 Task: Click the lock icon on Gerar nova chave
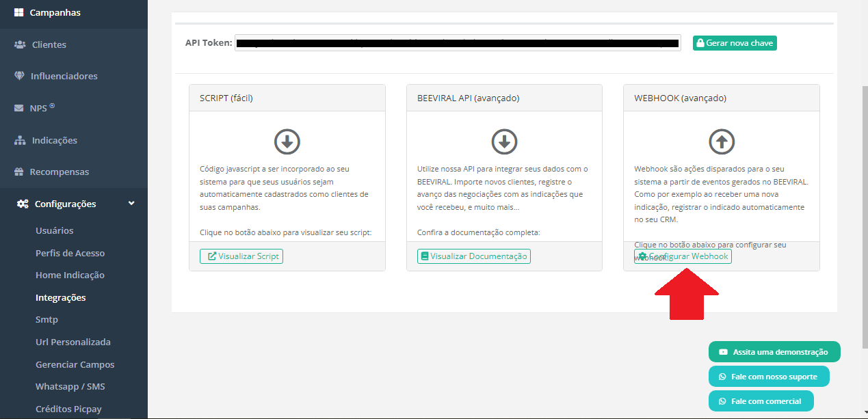click(x=700, y=43)
